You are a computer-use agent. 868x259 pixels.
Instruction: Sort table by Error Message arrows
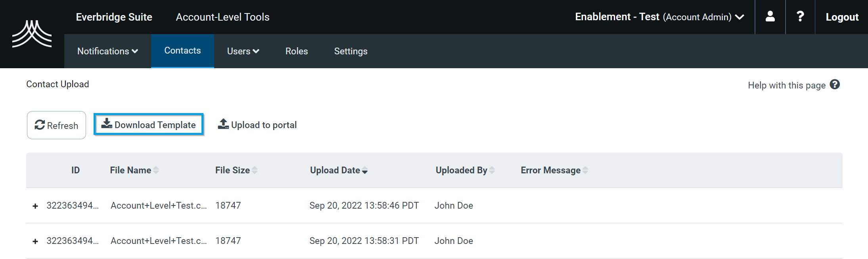pos(585,170)
